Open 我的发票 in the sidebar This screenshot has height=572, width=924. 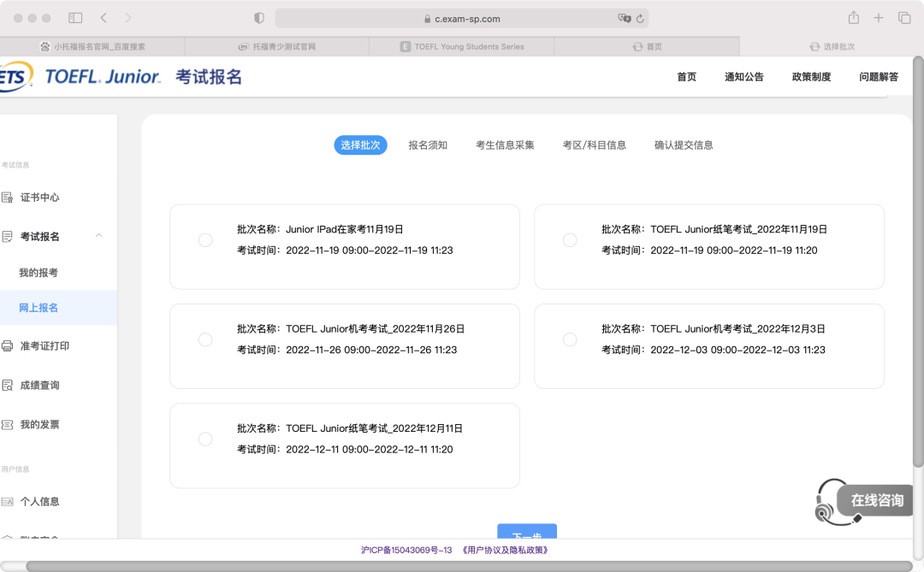click(39, 425)
